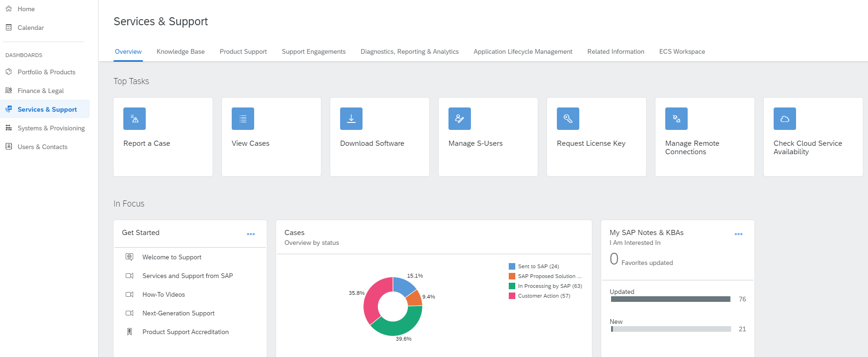Open the Welcome to Support link

click(172, 257)
